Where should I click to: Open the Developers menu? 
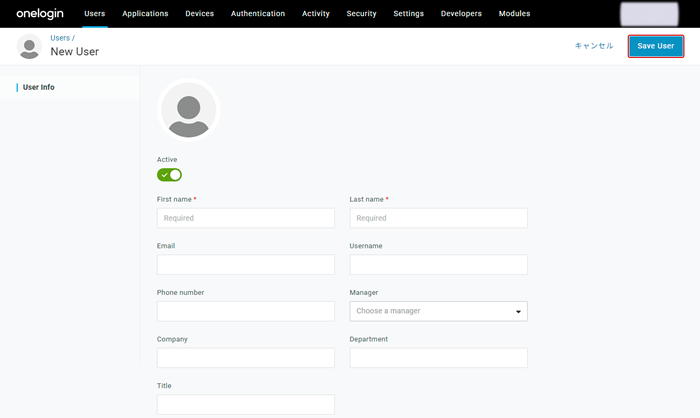(x=461, y=14)
